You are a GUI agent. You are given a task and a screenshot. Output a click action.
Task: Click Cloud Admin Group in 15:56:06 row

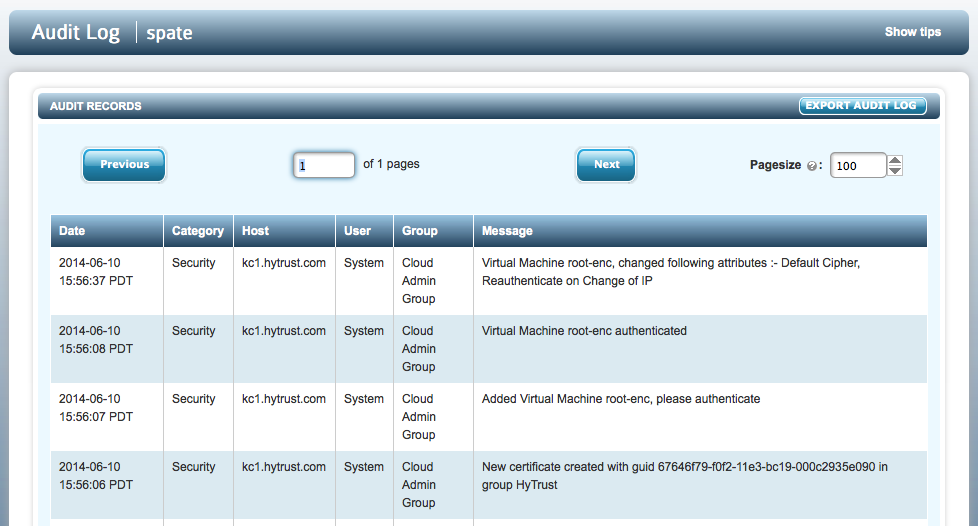(419, 485)
